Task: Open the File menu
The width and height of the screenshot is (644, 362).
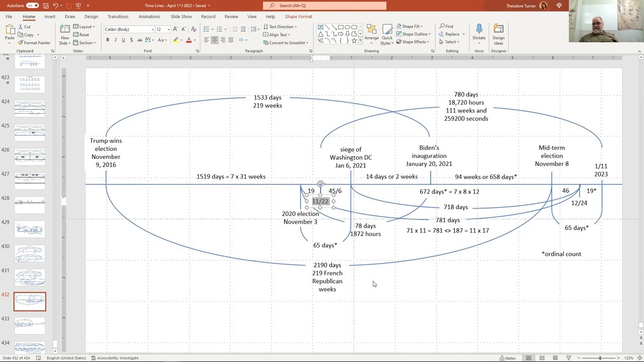Action: (x=9, y=17)
